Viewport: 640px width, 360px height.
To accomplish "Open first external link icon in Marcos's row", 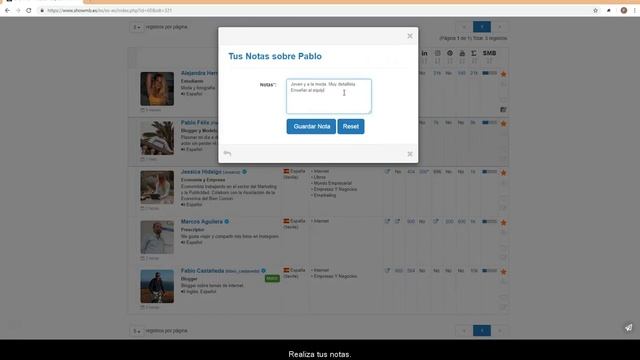I will click(x=387, y=221).
